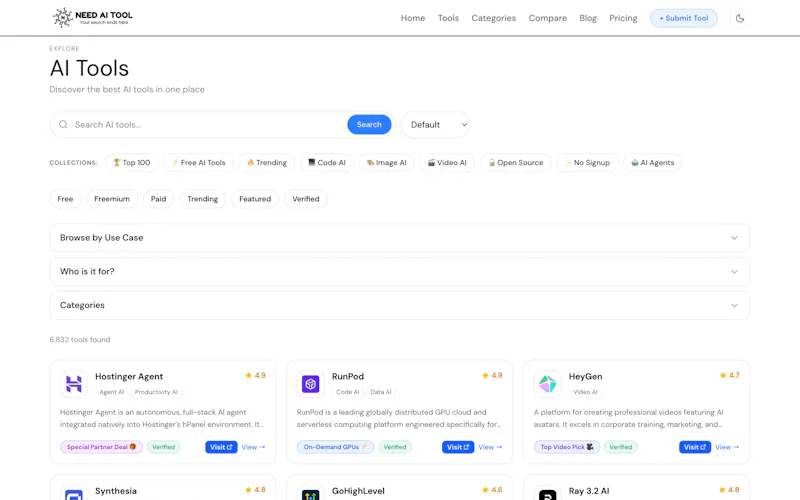The image size is (800, 500).
Task: Click Hostinger Agent 4.9 star rating
Action: [x=255, y=375]
